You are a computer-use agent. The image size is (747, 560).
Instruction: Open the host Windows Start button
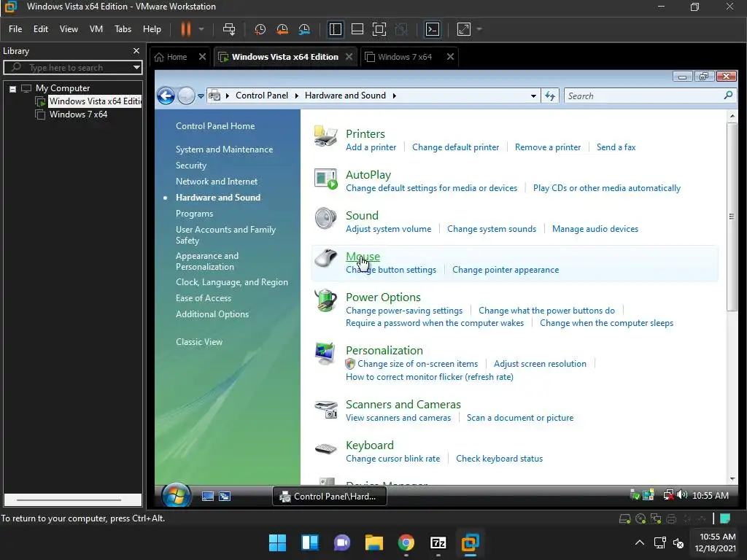pos(277,542)
